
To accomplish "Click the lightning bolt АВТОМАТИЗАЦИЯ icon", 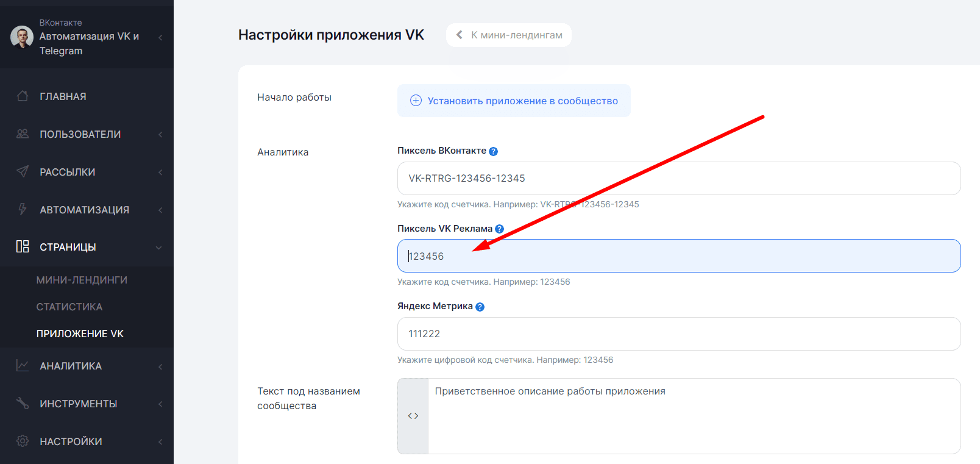I will tap(23, 210).
